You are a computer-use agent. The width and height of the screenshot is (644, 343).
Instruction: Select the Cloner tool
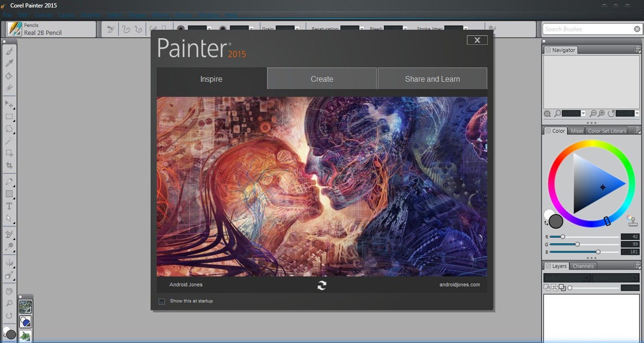[9, 235]
